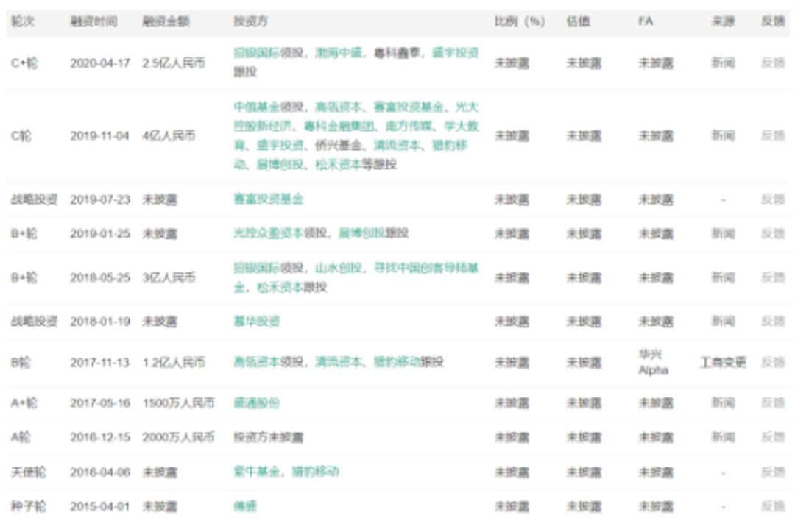Viewport: 795px width, 532px height.
Task: Open 新闻 source in the 2019-01-25 row
Action: 723,233
